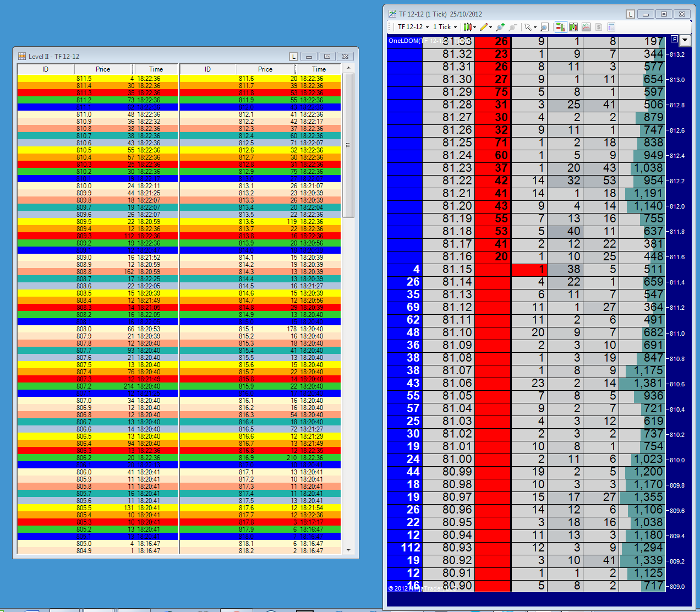Click the L link button in chart window
Image resolution: width=700 pixels, height=612 pixels.
pyautogui.click(x=631, y=14)
